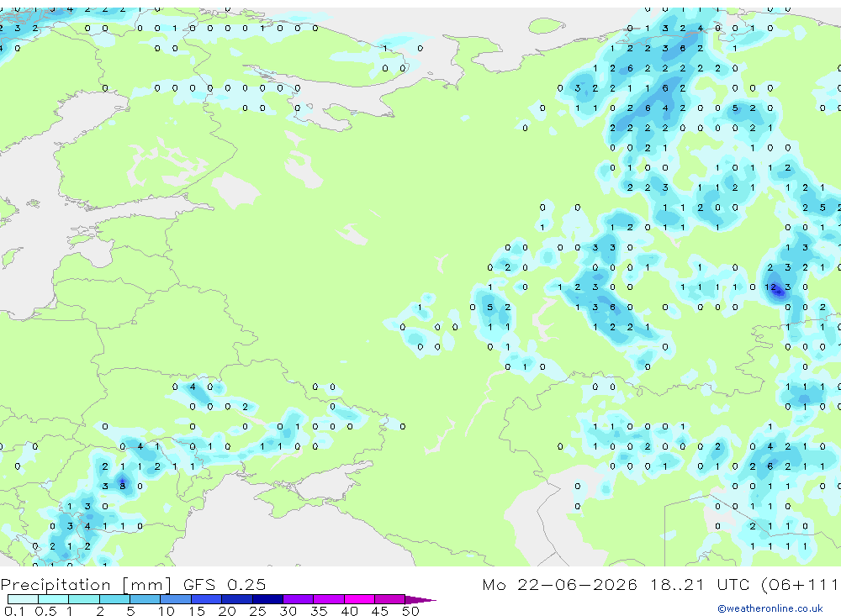
Task: Click the '15' legend scale number
Action: 197,611
